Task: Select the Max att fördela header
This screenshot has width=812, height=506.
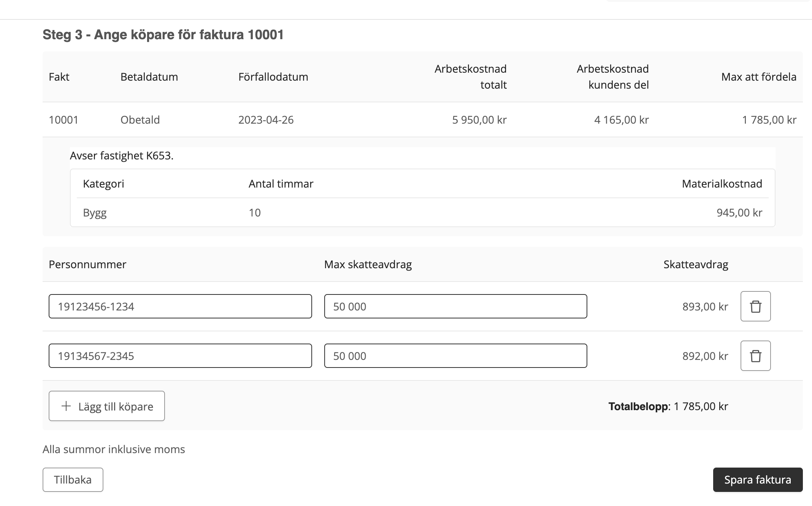Action: click(x=759, y=77)
